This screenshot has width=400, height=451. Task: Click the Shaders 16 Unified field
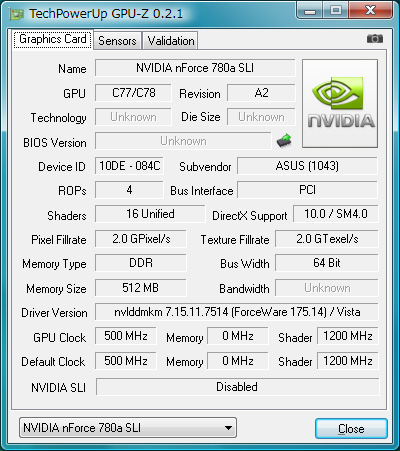pyautogui.click(x=150, y=214)
